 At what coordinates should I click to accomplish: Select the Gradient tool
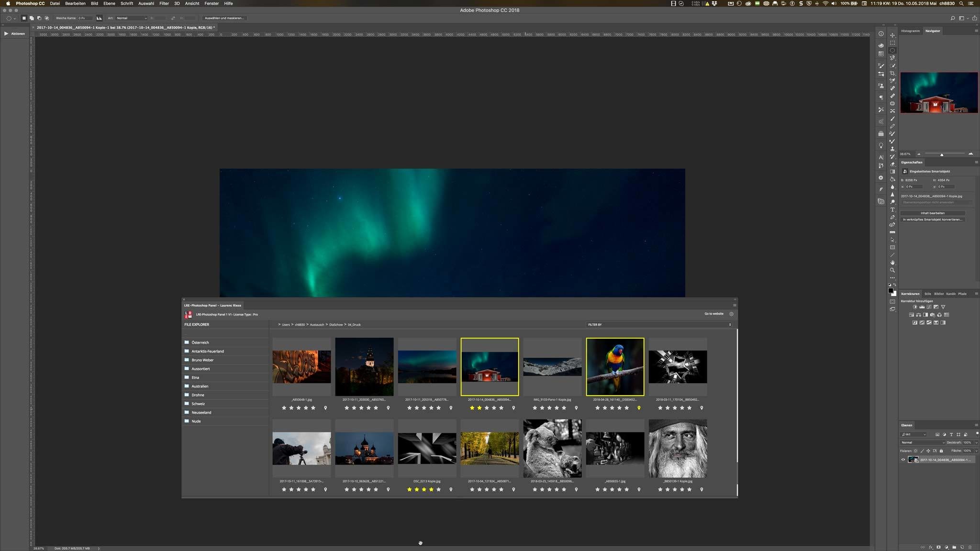892,172
